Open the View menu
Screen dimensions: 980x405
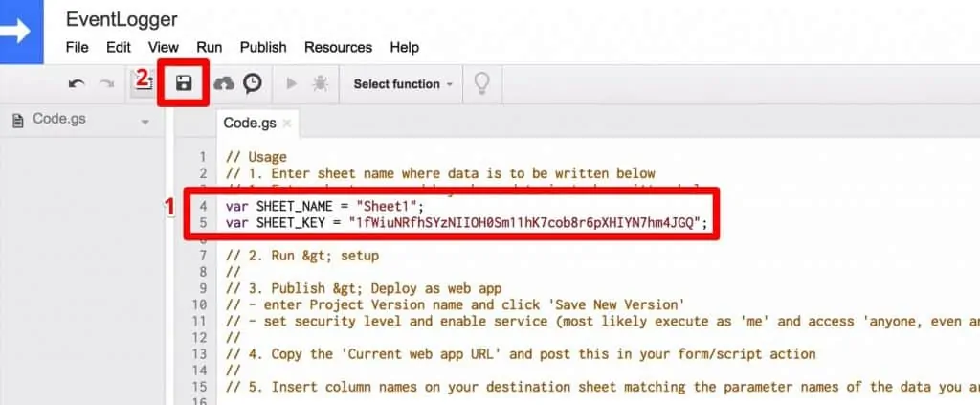(163, 48)
